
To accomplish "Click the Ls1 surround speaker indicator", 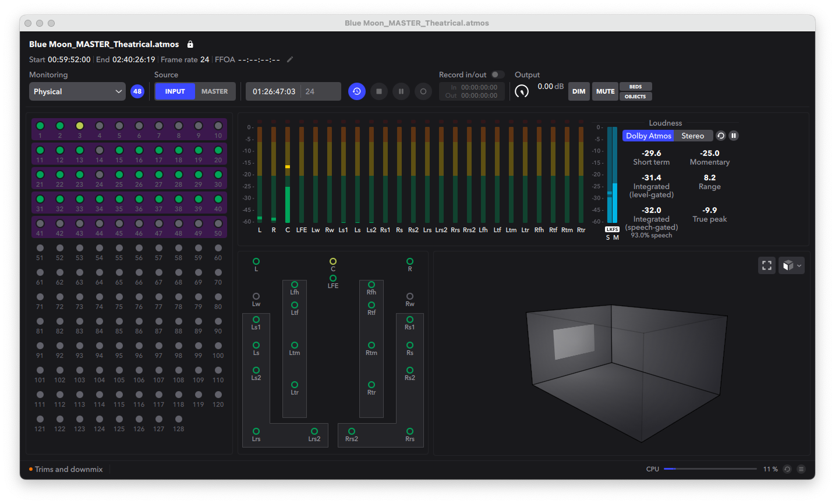I will point(256,320).
